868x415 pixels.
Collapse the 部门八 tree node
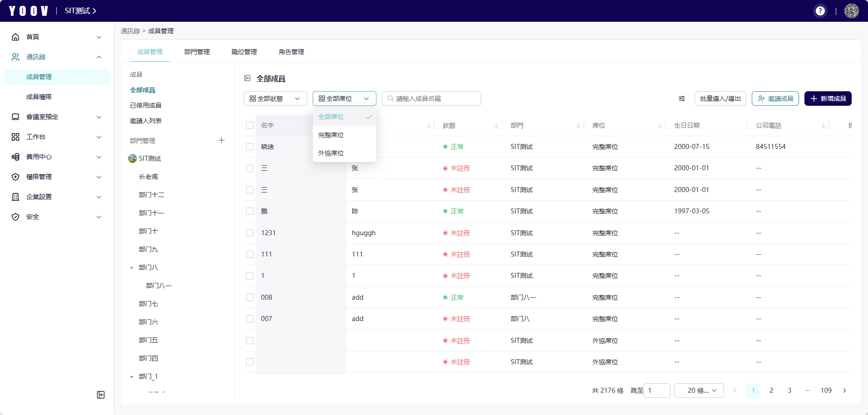pyautogui.click(x=132, y=268)
